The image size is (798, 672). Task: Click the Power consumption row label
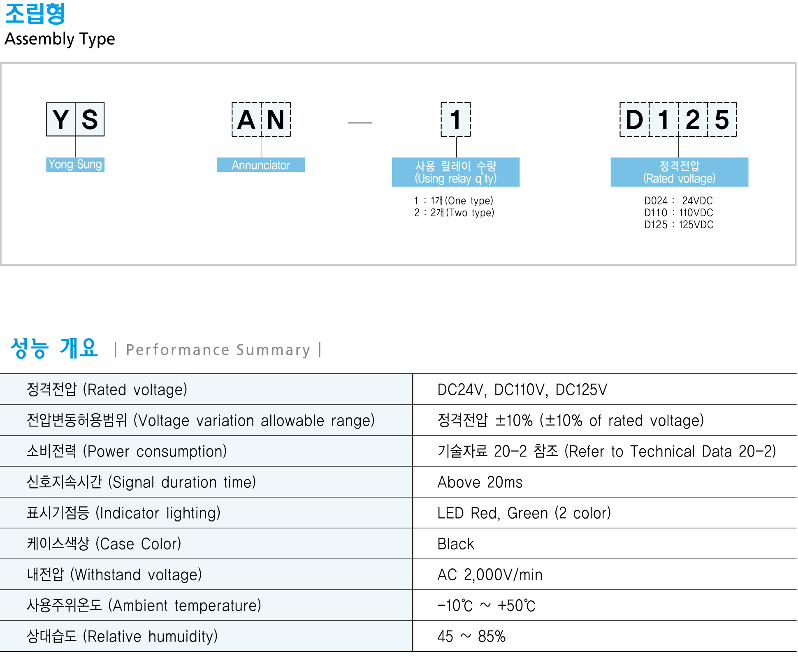point(127,451)
